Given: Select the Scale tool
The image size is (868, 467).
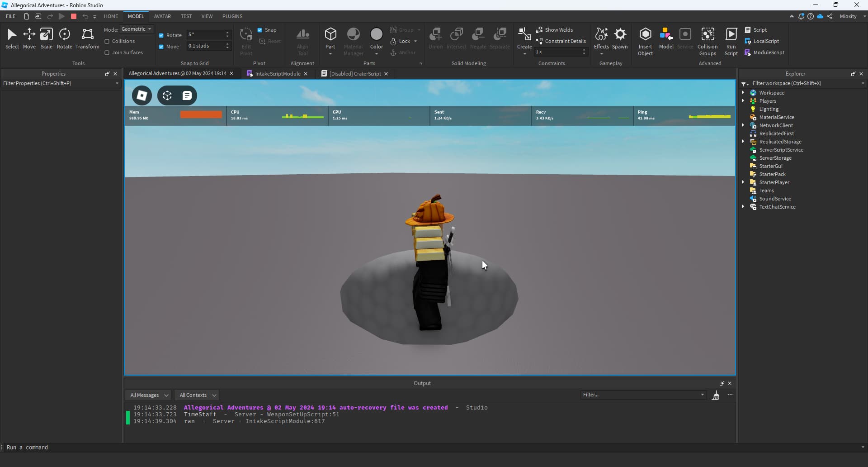Looking at the screenshot, I should tap(47, 38).
